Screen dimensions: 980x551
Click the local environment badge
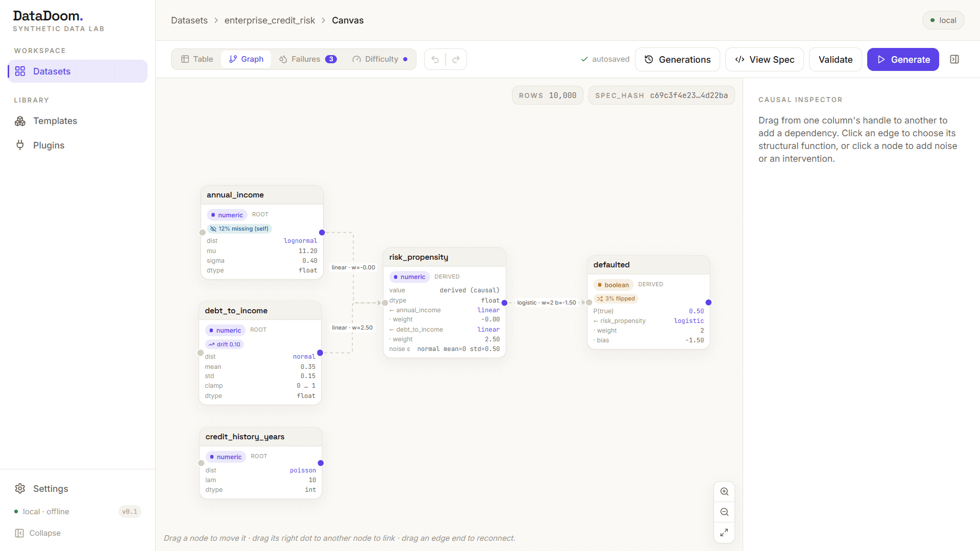coord(943,20)
